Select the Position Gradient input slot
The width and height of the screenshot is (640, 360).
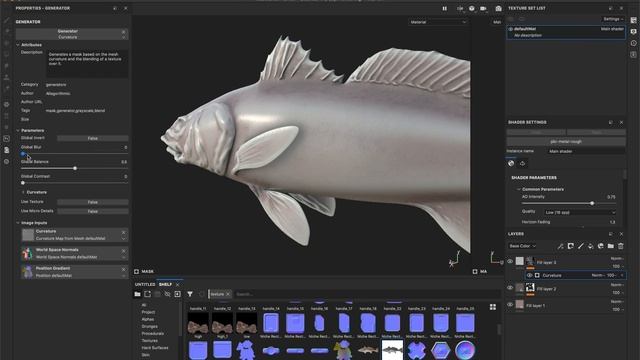pos(74,272)
